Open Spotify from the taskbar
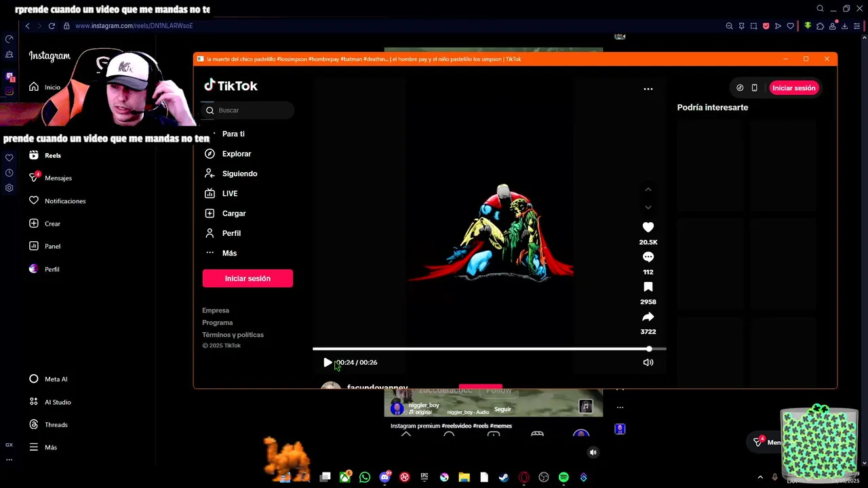The image size is (868, 488). [x=564, y=477]
